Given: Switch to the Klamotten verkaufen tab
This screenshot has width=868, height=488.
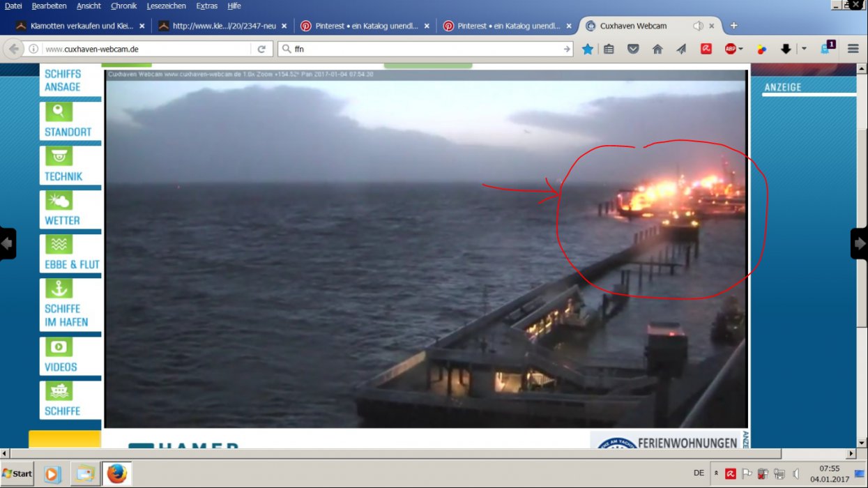Looking at the screenshot, I should click(x=75, y=26).
